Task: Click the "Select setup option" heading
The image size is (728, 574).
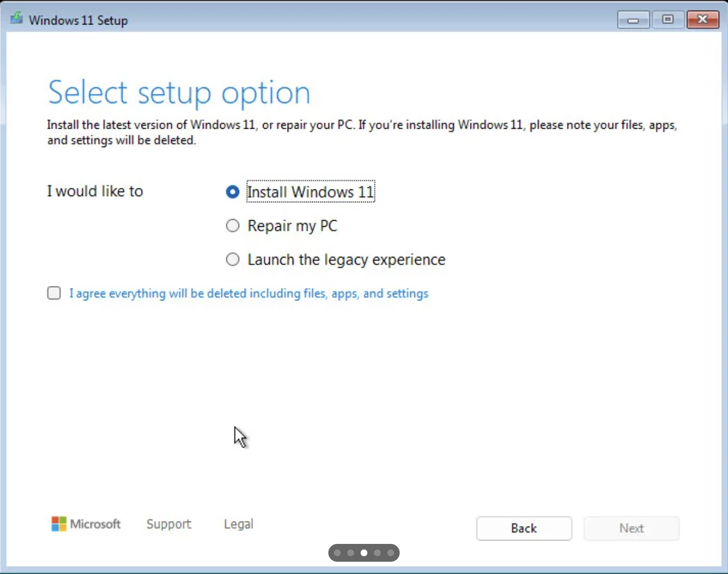Action: coord(178,92)
